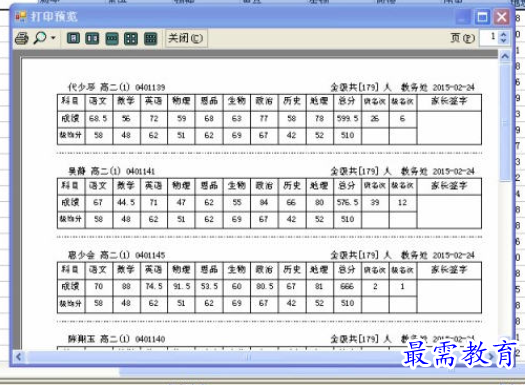Click student header ending in 0401140
The height and width of the screenshot is (385, 525).
[x=116, y=339]
